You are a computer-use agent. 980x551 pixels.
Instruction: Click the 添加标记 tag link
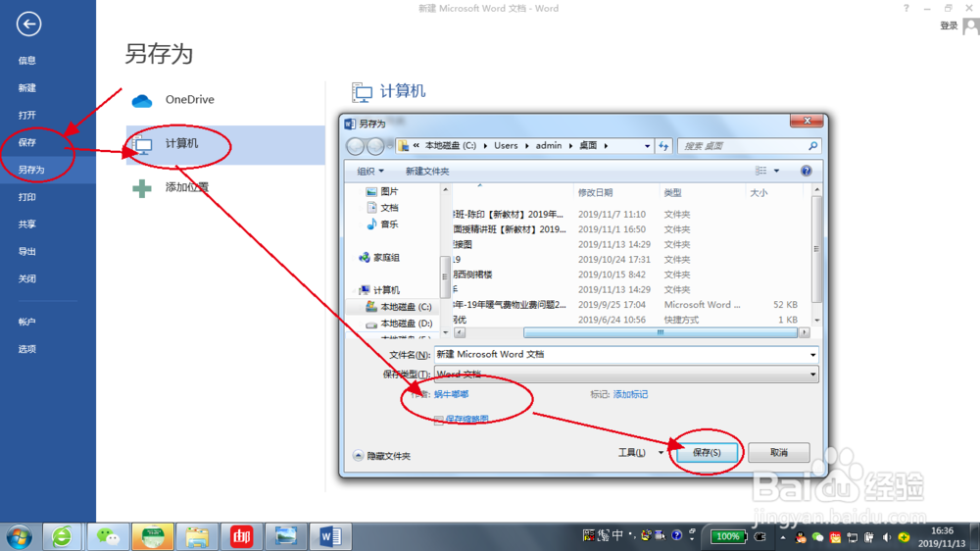pyautogui.click(x=630, y=395)
